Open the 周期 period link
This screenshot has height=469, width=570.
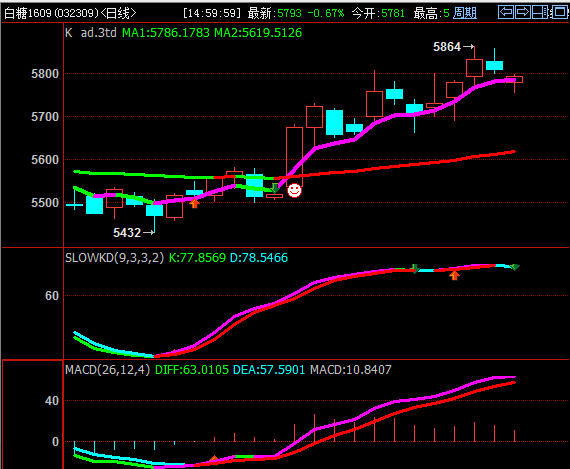465,13
